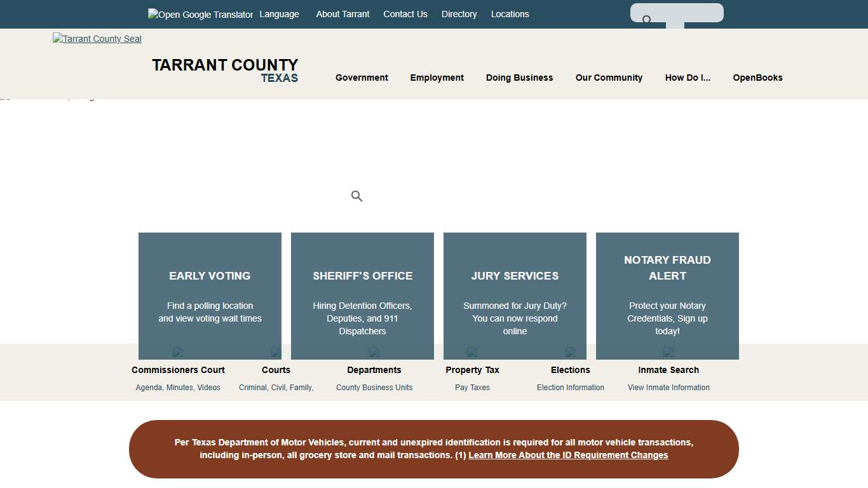Open the How Do I... menu
Screen dimensions: 868x488
688,78
